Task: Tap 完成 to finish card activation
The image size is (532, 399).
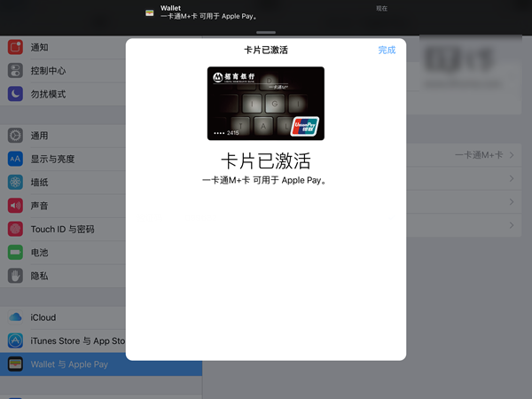Action: pyautogui.click(x=387, y=51)
